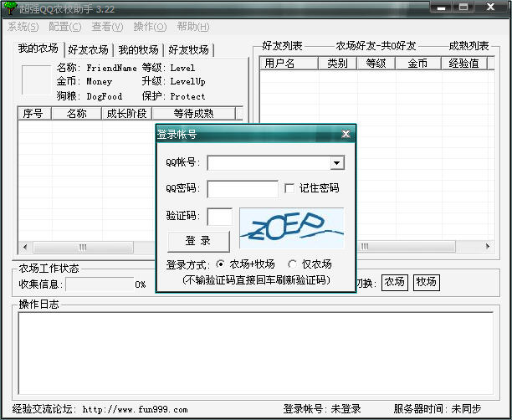Screen dimensions: 512x420
Task: Click the avatar placeholder in 我的农场 tab
Action: [36, 80]
